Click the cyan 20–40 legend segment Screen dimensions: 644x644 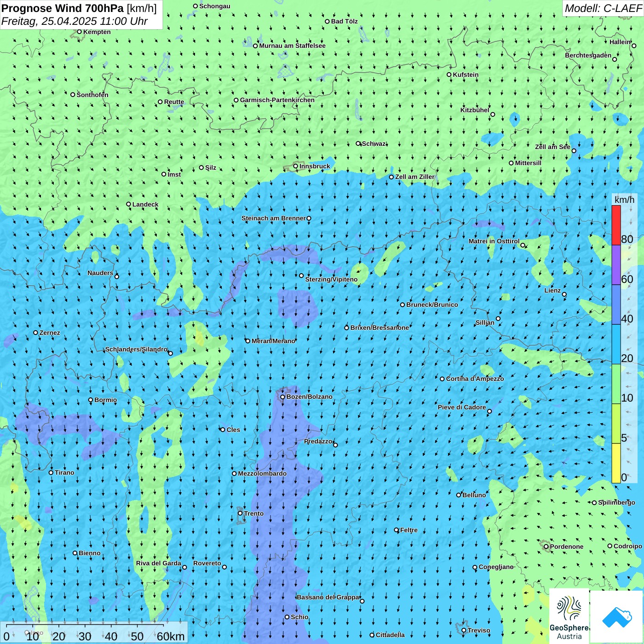pos(616,344)
